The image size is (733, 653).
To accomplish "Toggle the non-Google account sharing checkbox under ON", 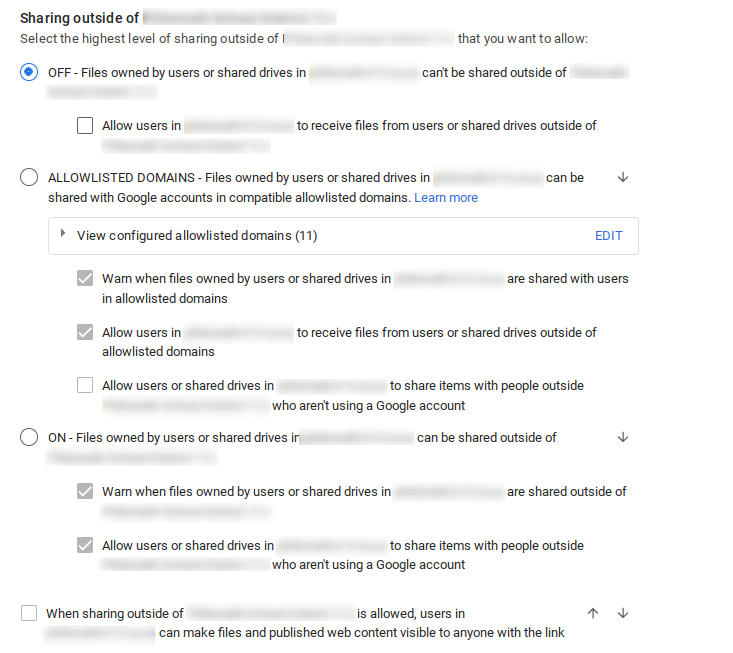I will [85, 546].
